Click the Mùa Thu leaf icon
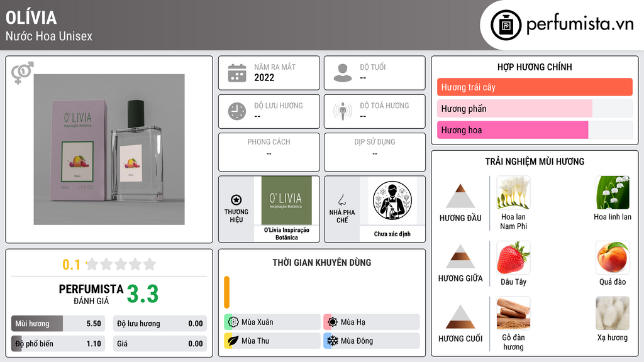 233,341
